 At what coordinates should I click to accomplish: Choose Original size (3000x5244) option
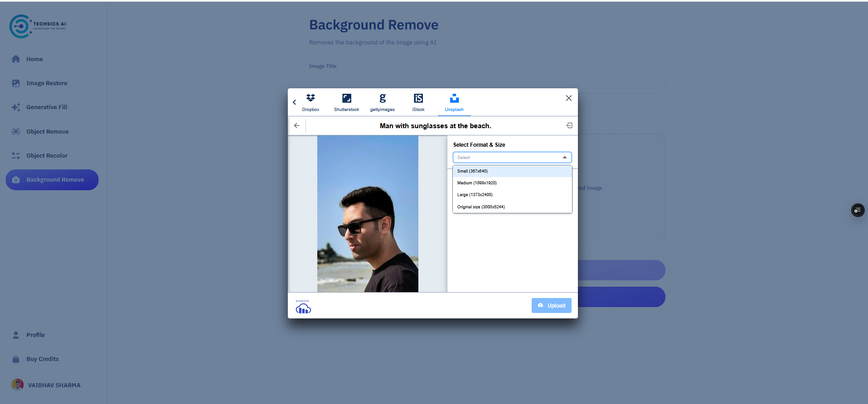click(x=512, y=207)
